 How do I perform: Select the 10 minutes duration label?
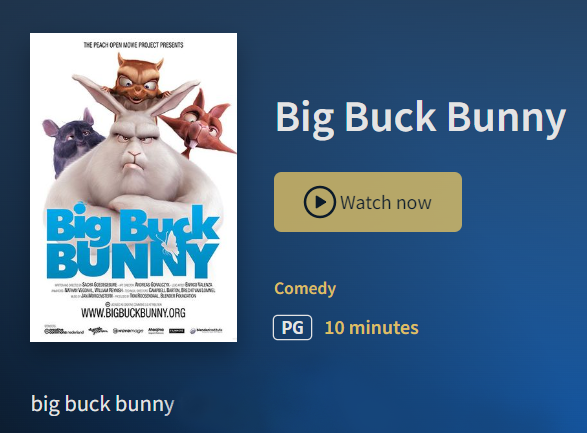(371, 327)
